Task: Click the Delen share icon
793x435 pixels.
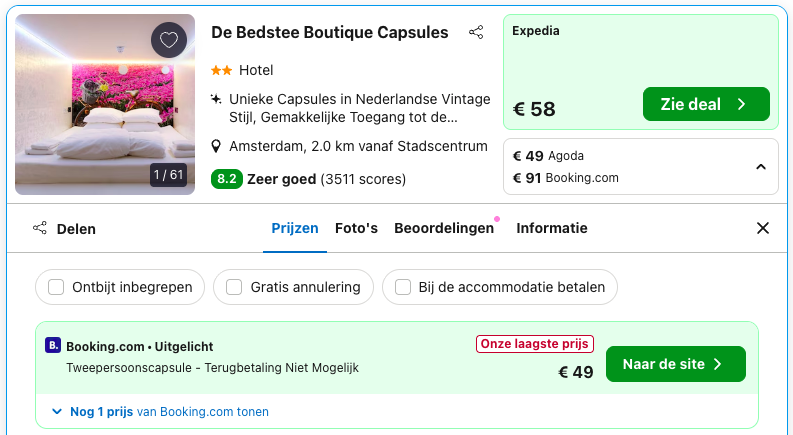Action: point(40,228)
